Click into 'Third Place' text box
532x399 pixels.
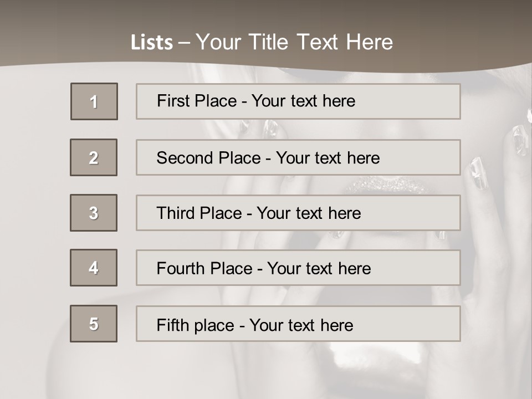tap(298, 213)
